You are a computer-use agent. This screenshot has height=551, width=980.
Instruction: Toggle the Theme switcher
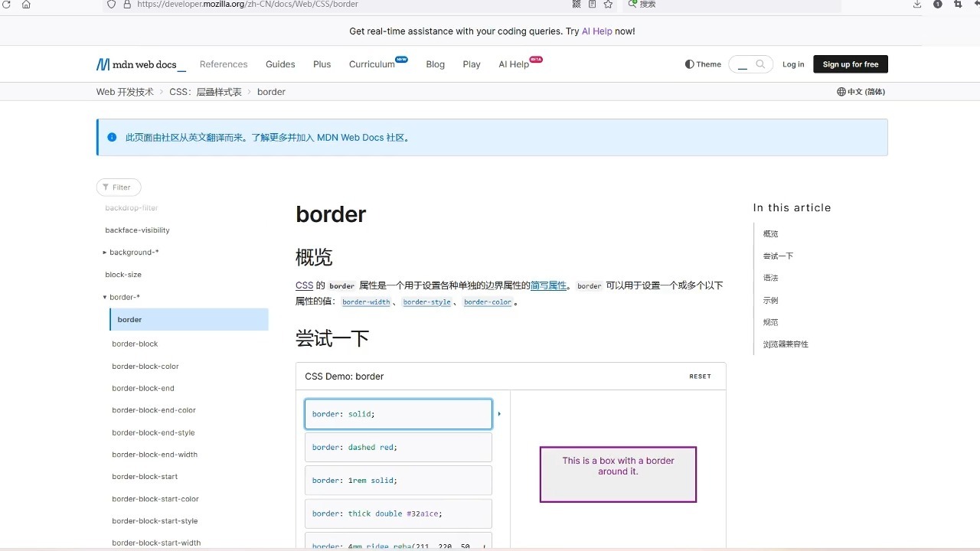click(703, 64)
